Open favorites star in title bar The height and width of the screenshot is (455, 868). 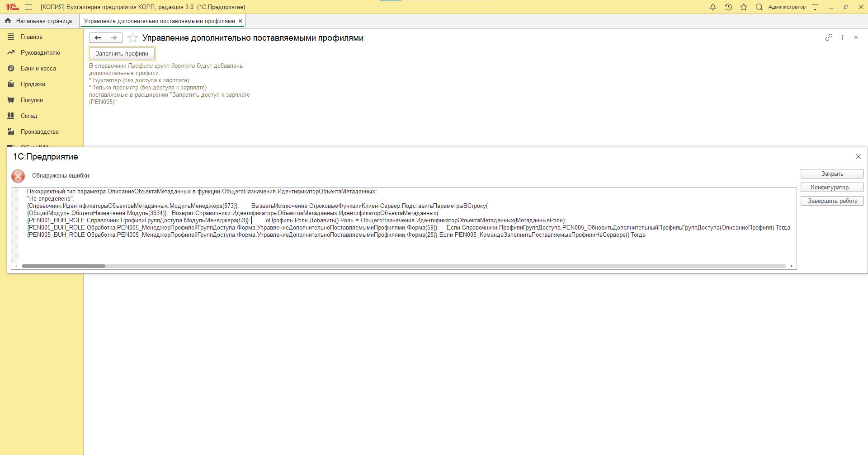(744, 7)
